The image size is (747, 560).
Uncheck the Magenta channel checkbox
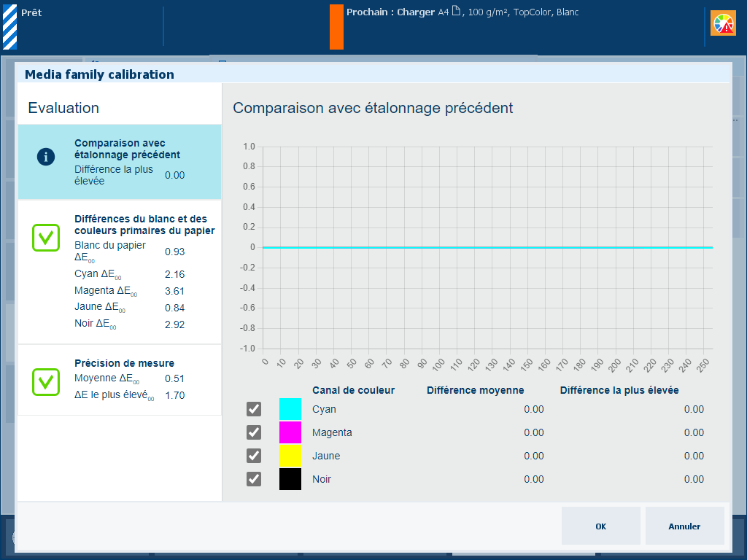coord(254,432)
